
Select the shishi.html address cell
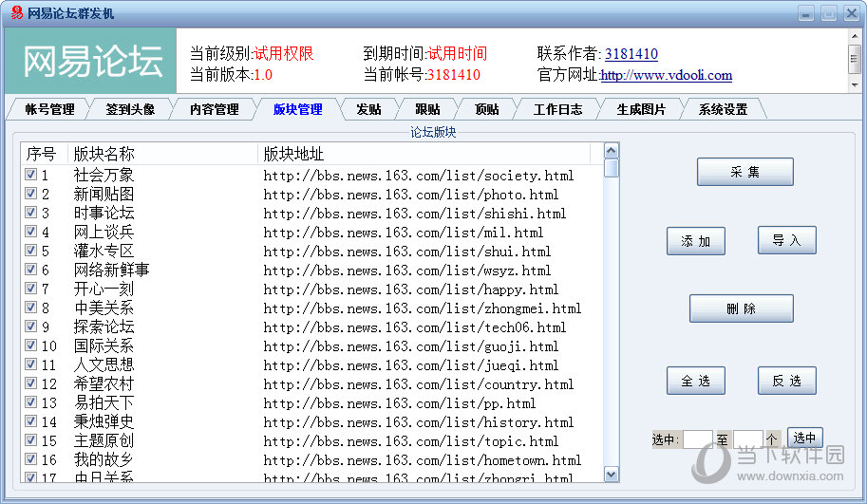point(415,214)
